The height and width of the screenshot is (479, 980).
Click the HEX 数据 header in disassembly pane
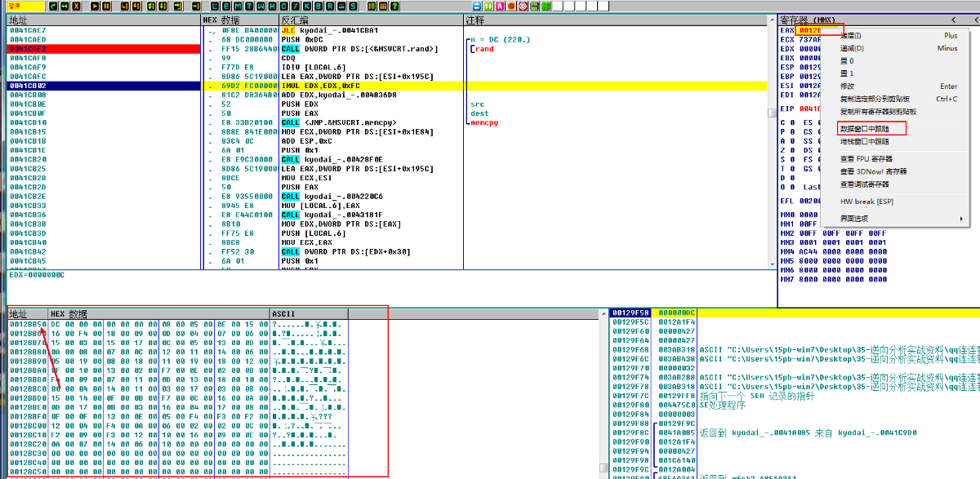click(x=239, y=20)
